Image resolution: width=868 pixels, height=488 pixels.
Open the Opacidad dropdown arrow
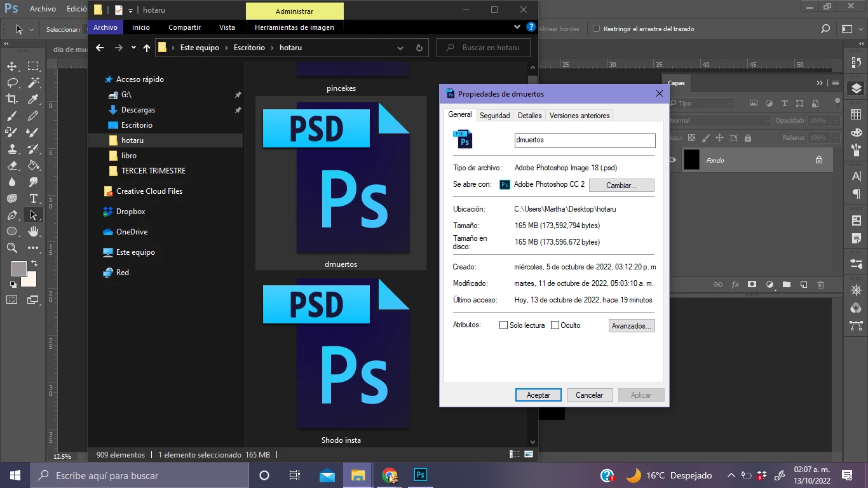point(836,120)
